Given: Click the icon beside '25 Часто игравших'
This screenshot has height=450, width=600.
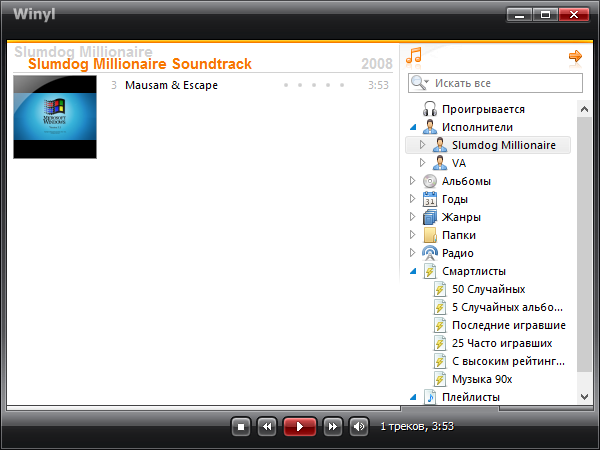Looking at the screenshot, I should click(440, 343).
